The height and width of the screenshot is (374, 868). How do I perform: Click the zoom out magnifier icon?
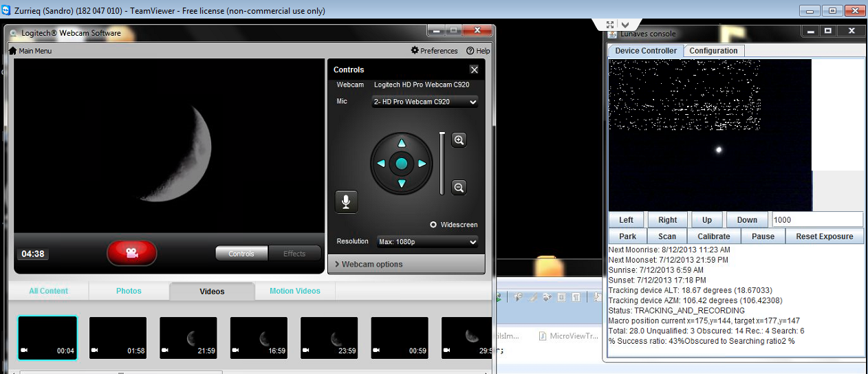click(459, 187)
